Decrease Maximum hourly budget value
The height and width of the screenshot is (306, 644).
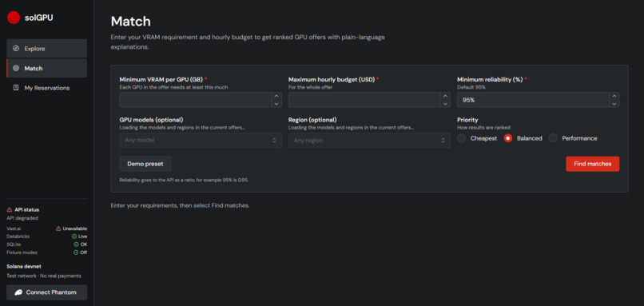445,104
